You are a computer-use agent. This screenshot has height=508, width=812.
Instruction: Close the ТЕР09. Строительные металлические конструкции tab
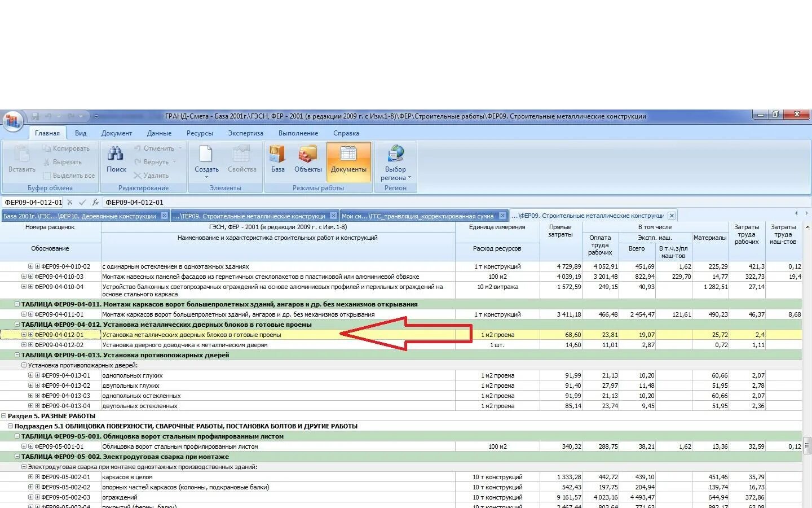coord(333,216)
